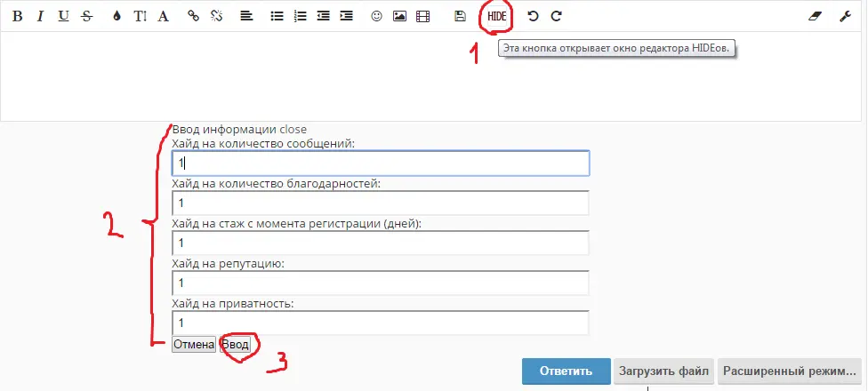Viewport: 868px width, 391px height.
Task: Open the HIDE editor button
Action: pos(496,17)
